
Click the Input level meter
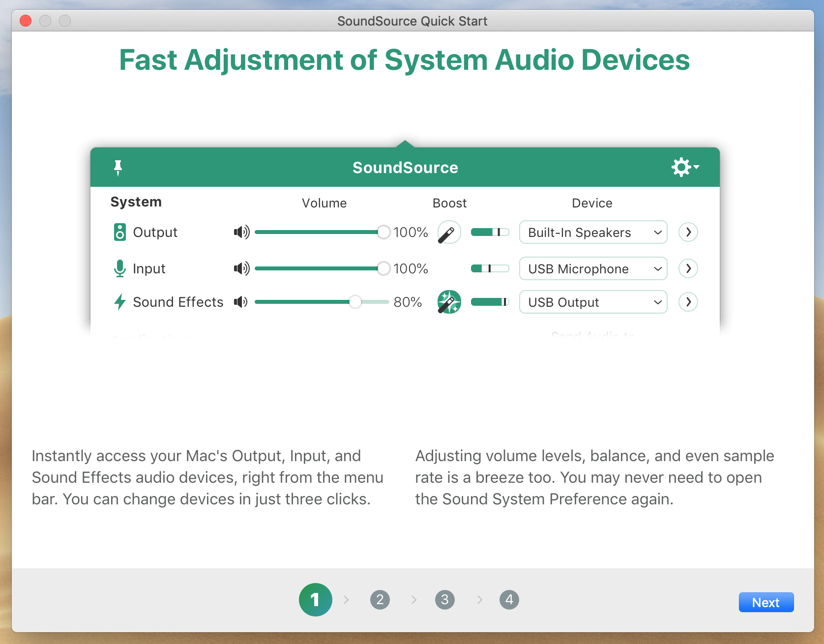(x=490, y=268)
